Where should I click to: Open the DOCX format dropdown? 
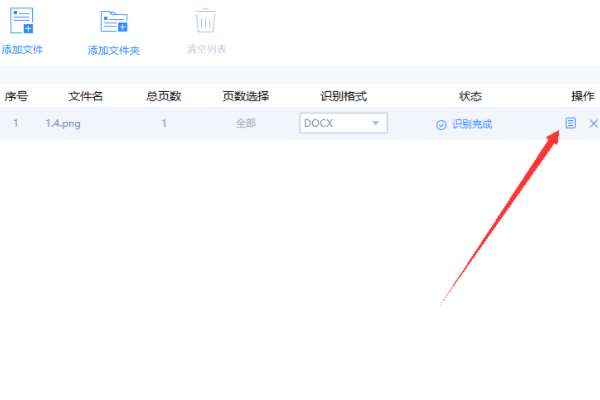(x=343, y=123)
